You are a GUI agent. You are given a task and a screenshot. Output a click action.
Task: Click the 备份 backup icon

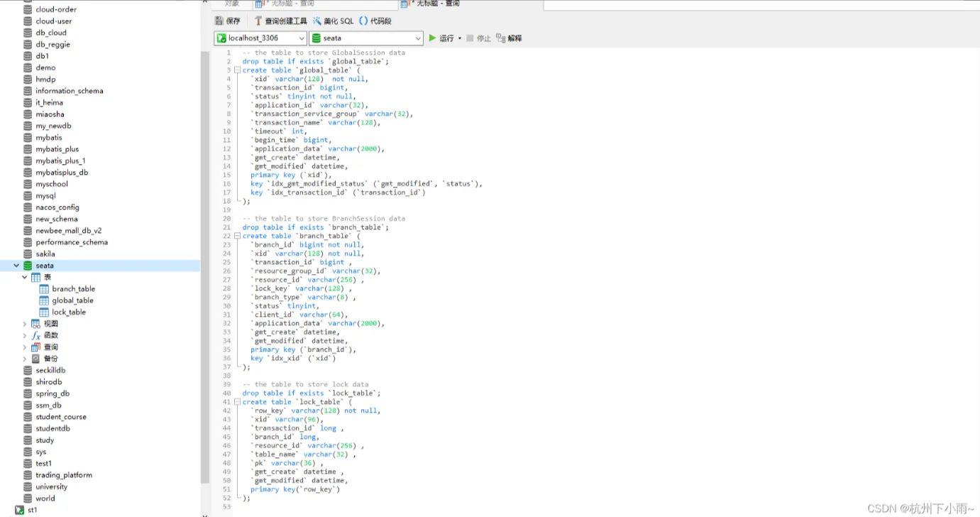[36, 359]
